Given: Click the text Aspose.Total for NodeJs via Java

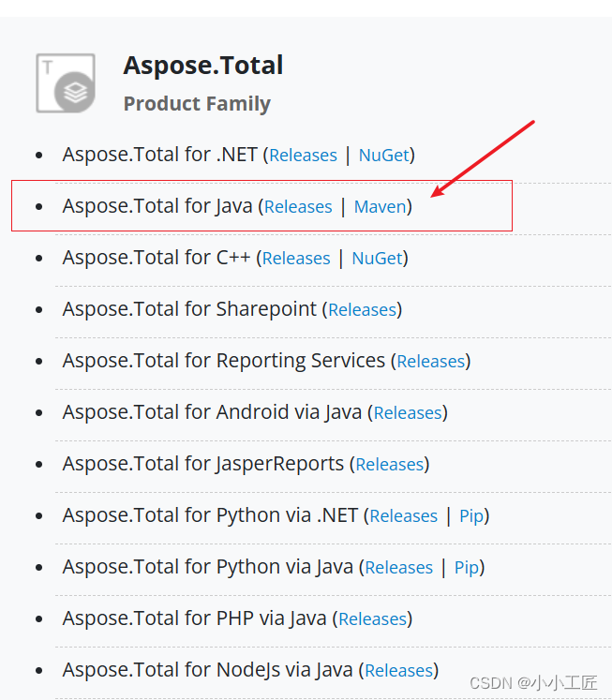Looking at the screenshot, I should 207,670.
